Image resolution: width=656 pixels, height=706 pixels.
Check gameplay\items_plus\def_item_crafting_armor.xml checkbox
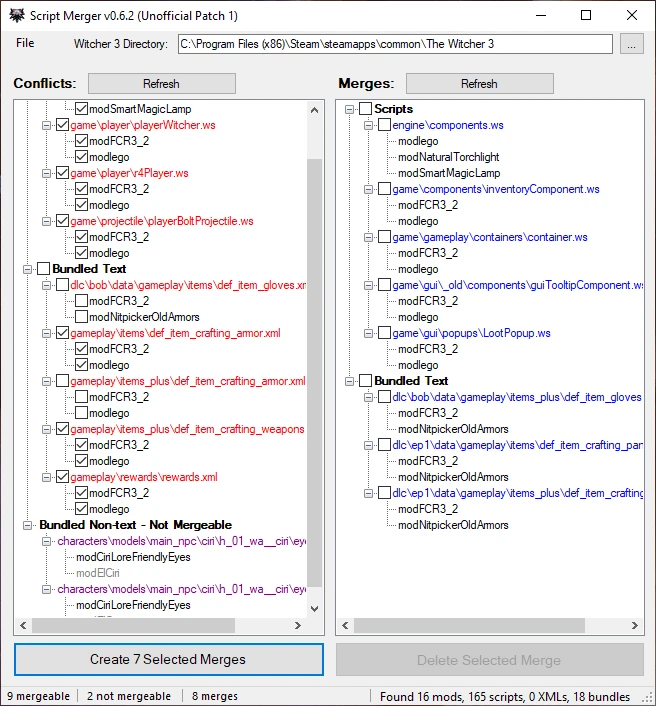pyautogui.click(x=62, y=381)
